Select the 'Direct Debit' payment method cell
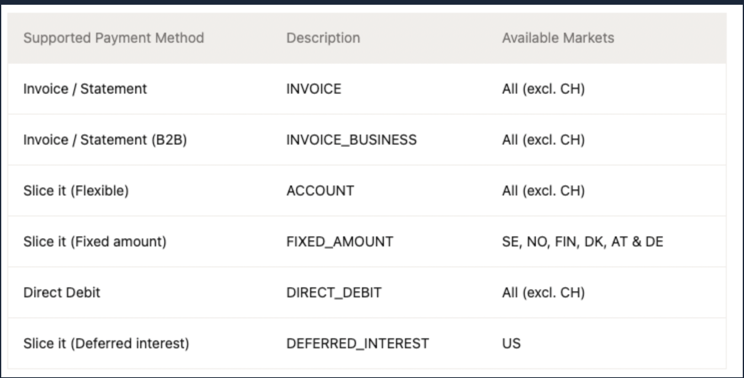The image size is (744, 378). 62,292
